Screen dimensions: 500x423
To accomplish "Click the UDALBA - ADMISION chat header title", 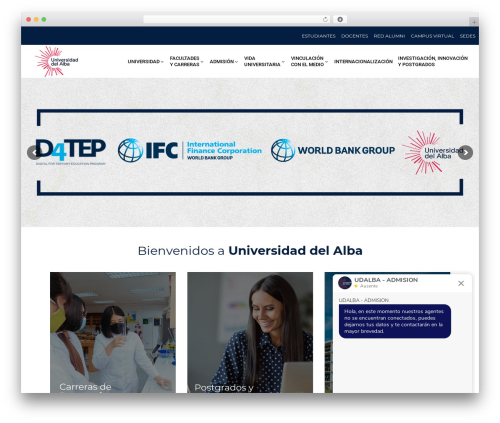I will tap(386, 280).
